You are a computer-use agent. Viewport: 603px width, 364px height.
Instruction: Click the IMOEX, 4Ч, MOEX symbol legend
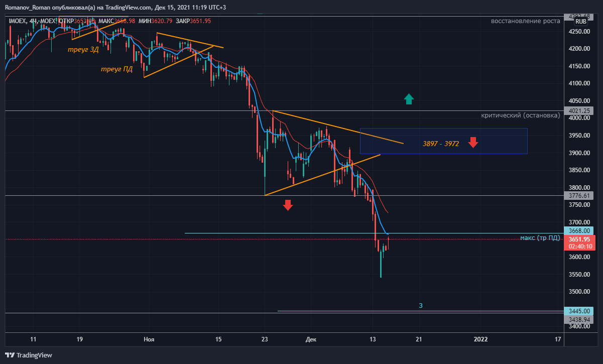click(33, 21)
